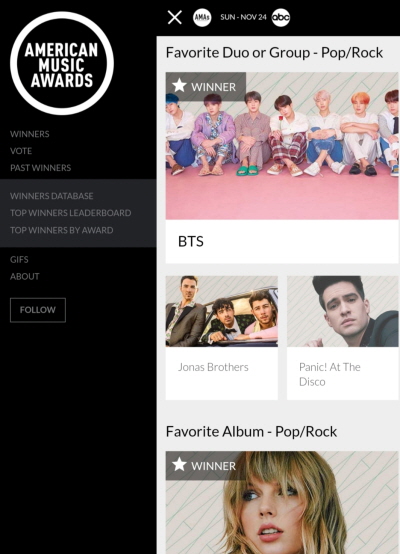
Task: Open the Favorite Album winner photo
Action: [x=282, y=502]
